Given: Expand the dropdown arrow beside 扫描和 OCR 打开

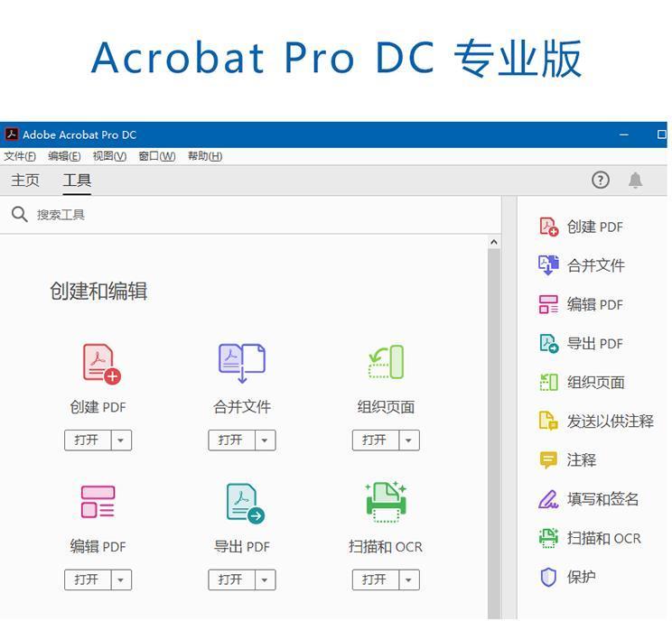Looking at the screenshot, I should [x=409, y=579].
